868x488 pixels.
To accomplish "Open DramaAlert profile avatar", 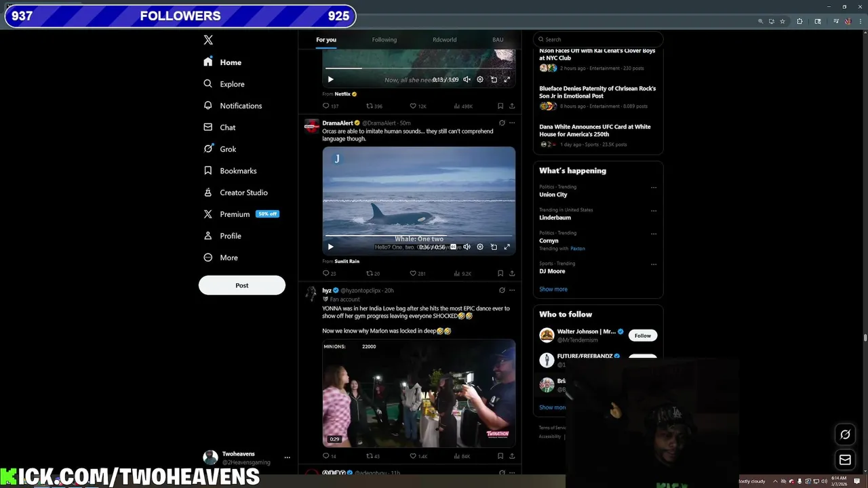I will coord(311,125).
